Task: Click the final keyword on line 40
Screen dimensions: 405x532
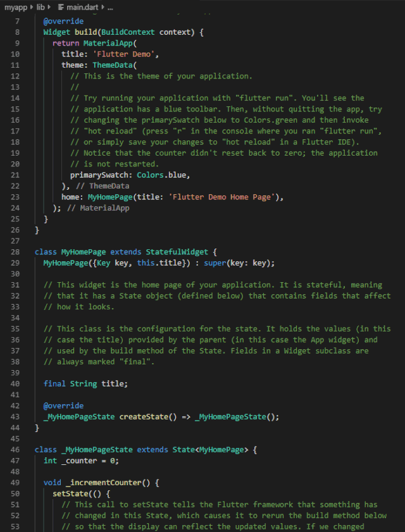Action: tap(54, 384)
